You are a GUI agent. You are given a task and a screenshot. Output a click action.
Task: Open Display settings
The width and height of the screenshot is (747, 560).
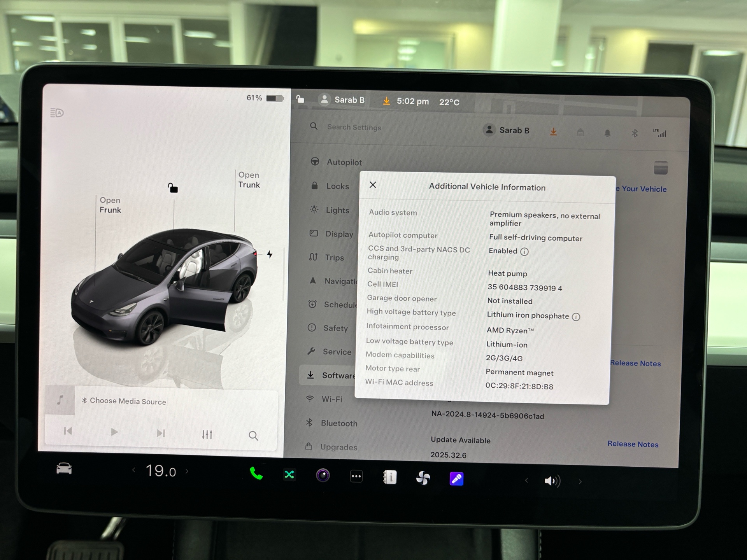coord(331,234)
